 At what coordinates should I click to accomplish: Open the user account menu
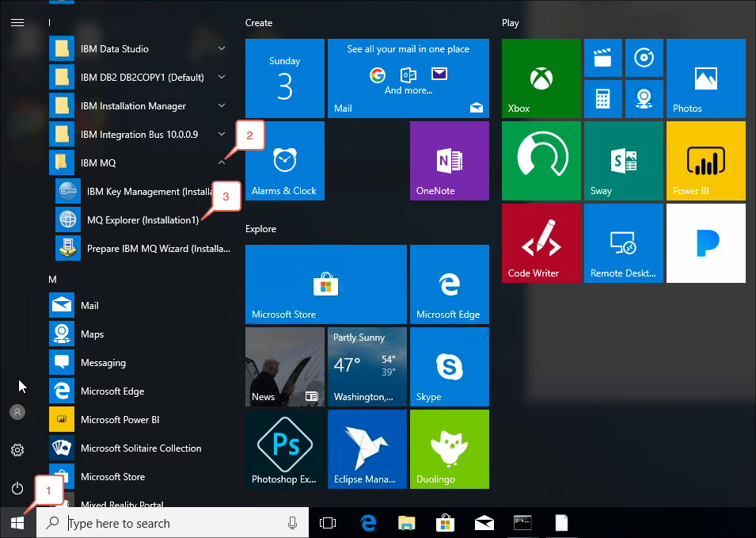coord(17,412)
